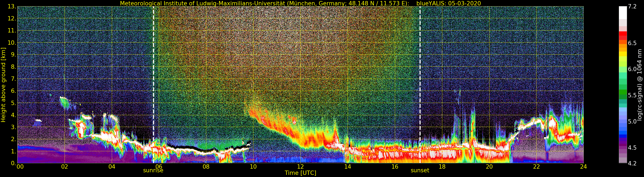
Task: Click the '16' time axis tick label
Action: tap(395, 167)
